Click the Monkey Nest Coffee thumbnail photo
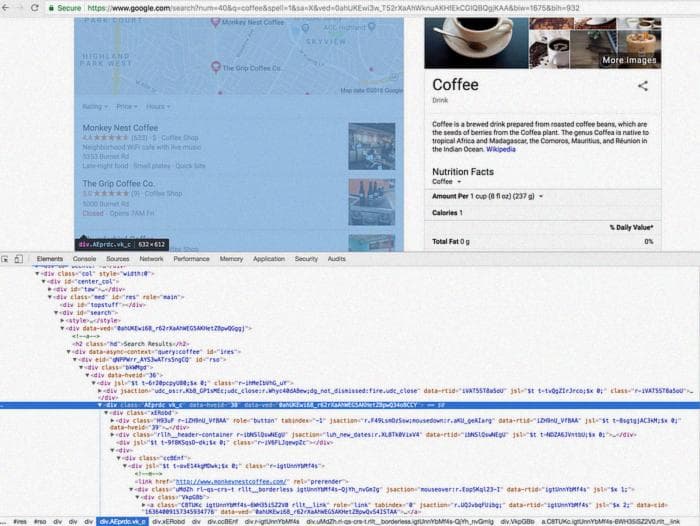The width and height of the screenshot is (700, 526). click(x=371, y=146)
